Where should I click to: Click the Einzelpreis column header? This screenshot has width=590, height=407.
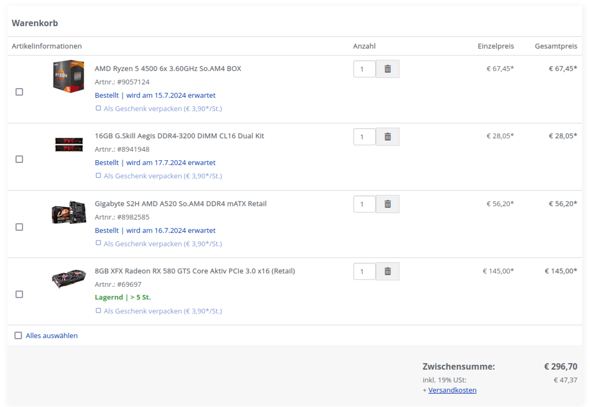pos(496,46)
